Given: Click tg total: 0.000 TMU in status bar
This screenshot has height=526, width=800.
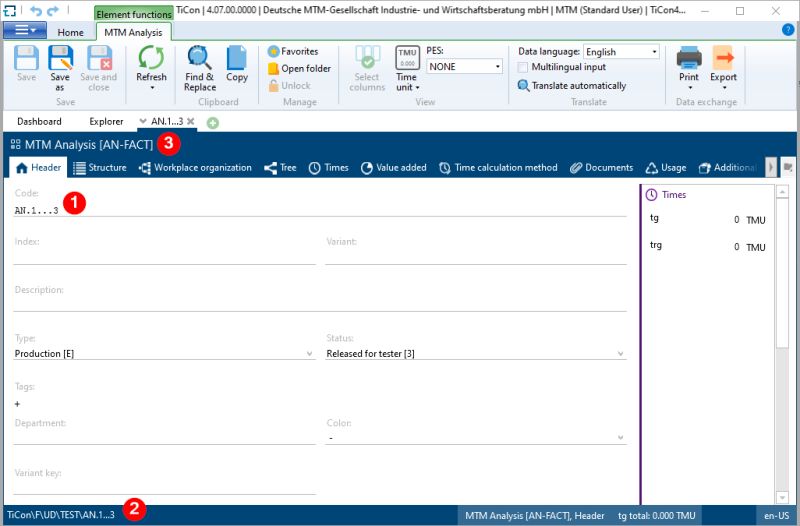Looking at the screenshot, I should pyautogui.click(x=656, y=515).
